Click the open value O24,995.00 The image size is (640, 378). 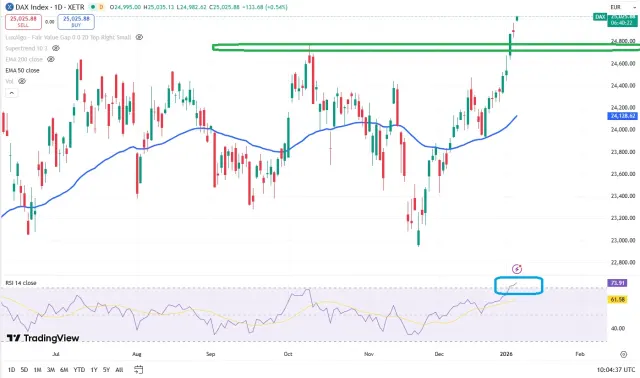click(x=125, y=7)
